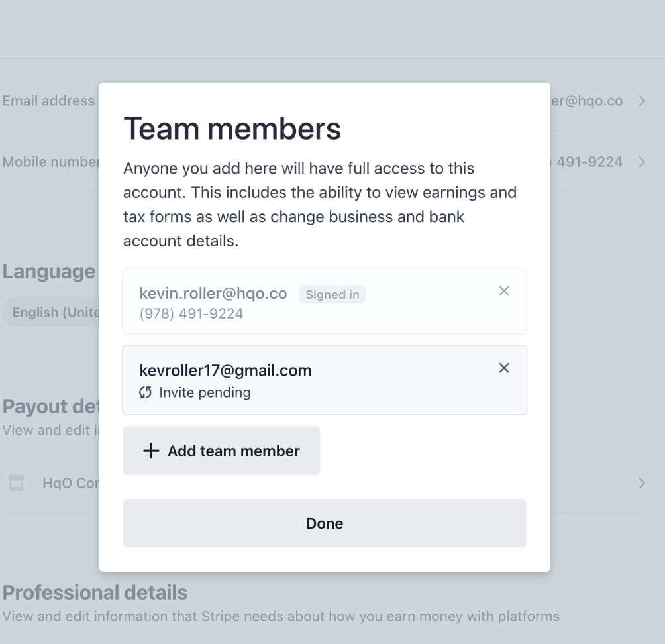Remove kevin.roller@hqo.co with its X icon
The height and width of the screenshot is (644, 665).
504,291
